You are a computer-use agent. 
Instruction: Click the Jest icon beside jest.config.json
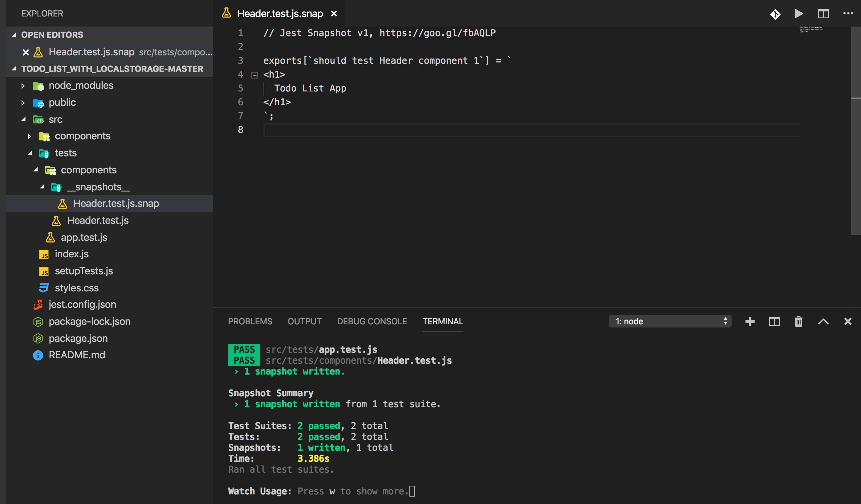pos(38,305)
